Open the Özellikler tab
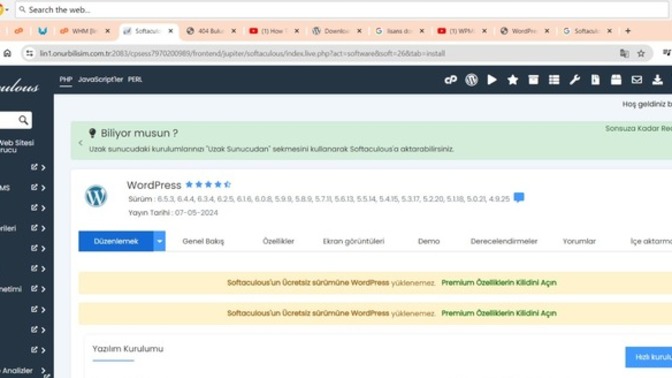 pyautogui.click(x=279, y=241)
